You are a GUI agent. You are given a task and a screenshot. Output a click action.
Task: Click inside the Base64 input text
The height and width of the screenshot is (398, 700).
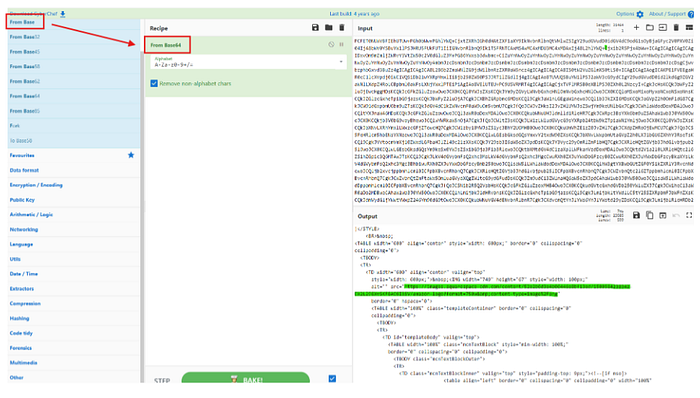coord(524,121)
